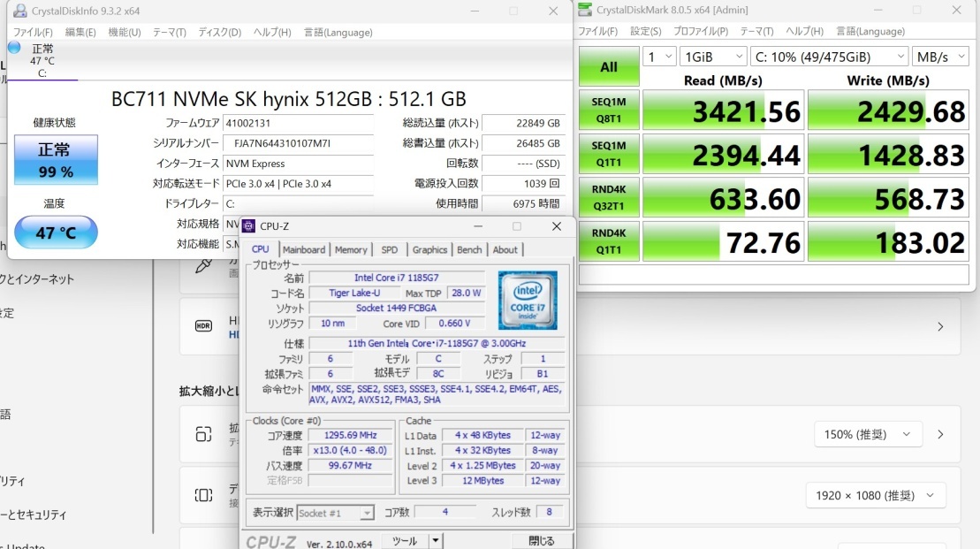Select the C: drive status orb at top
The width and height of the screenshot is (980, 549).
[x=14, y=47]
